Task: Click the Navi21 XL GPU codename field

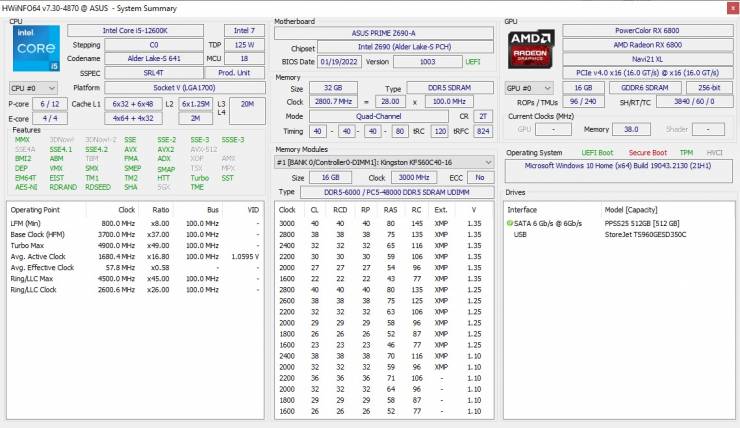Action: click(x=648, y=59)
